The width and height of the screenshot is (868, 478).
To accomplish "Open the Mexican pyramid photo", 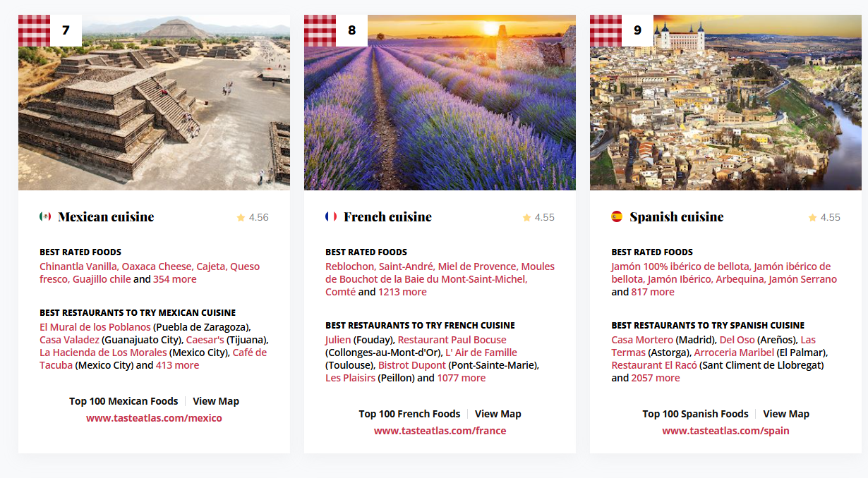I will 154,113.
